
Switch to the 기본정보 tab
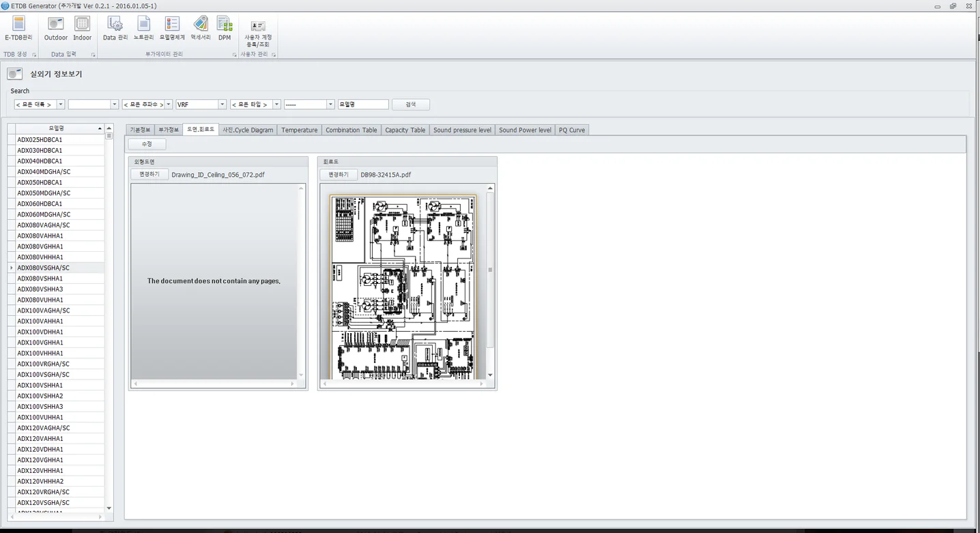click(140, 130)
